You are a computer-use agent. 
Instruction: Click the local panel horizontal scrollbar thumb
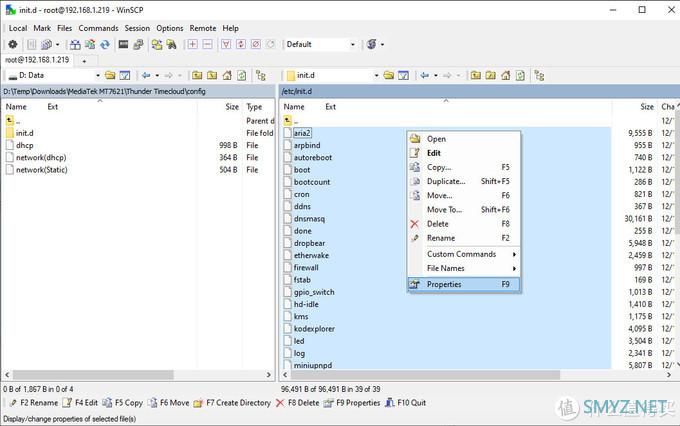(93, 374)
